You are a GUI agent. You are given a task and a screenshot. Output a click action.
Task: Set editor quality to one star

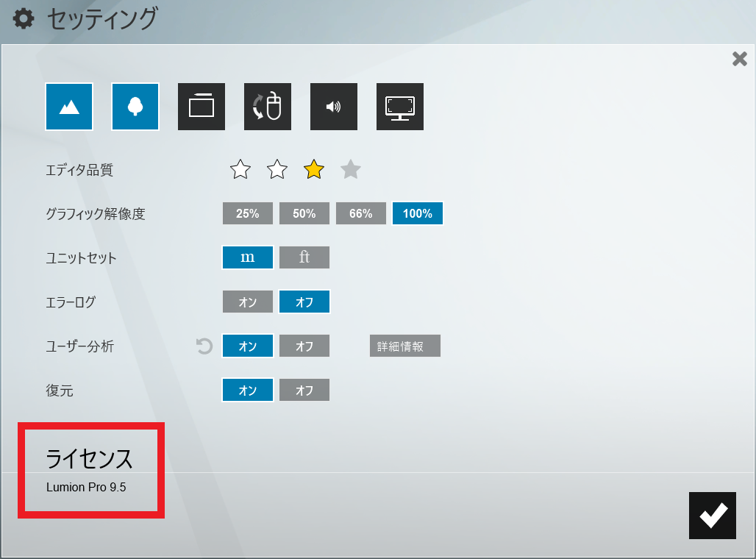point(240,169)
